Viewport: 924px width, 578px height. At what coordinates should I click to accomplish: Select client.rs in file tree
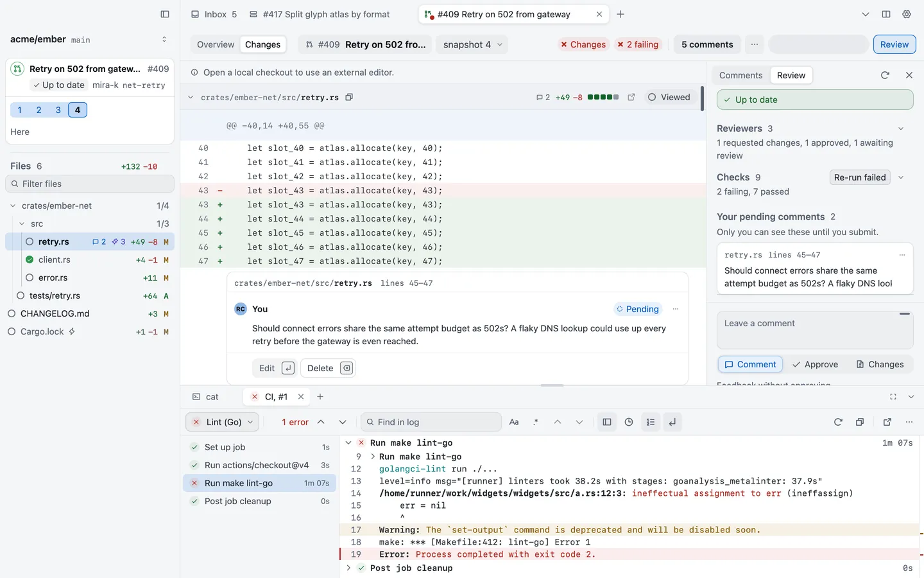point(90,260)
